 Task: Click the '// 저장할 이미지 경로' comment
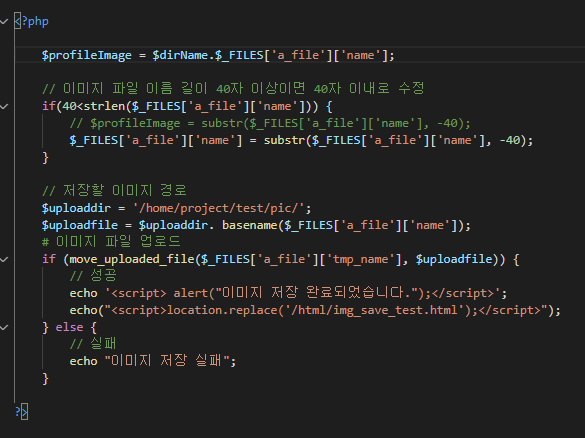point(114,191)
